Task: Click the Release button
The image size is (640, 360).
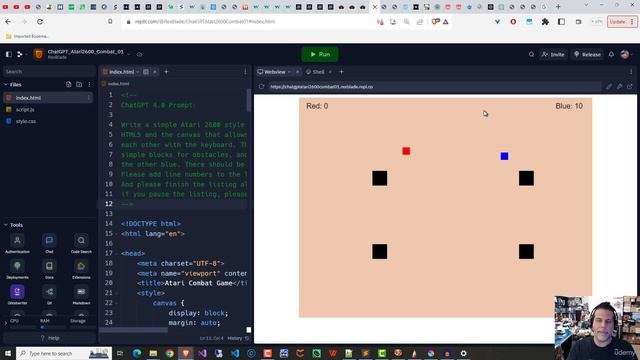Action: [x=587, y=54]
